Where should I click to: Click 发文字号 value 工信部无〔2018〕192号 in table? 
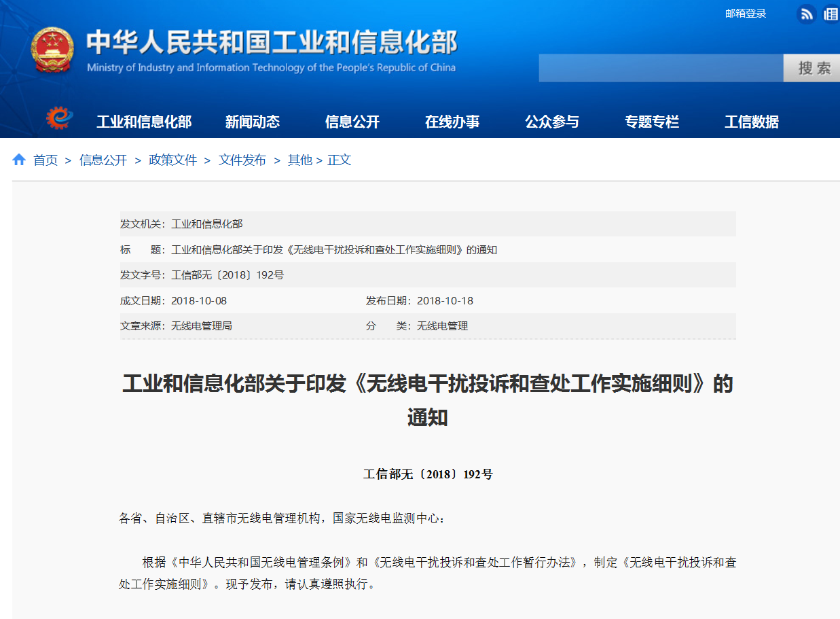point(227,275)
